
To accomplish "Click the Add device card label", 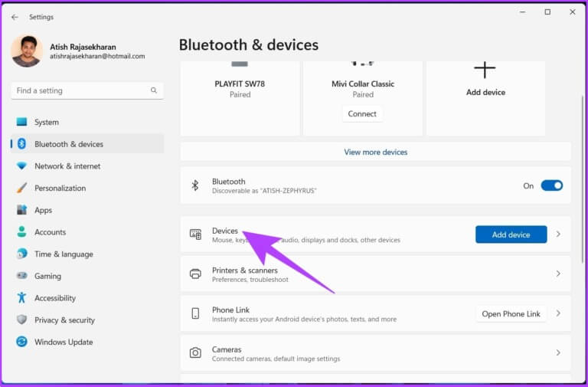I will 485,92.
